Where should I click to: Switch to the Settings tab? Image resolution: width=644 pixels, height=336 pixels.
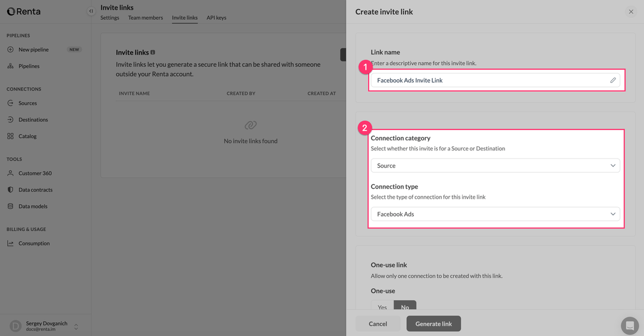point(110,18)
